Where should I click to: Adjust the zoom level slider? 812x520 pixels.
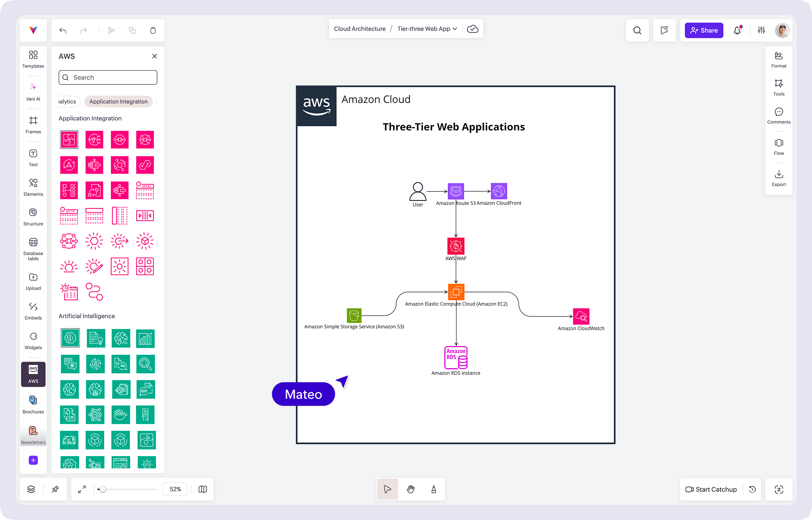pos(103,489)
